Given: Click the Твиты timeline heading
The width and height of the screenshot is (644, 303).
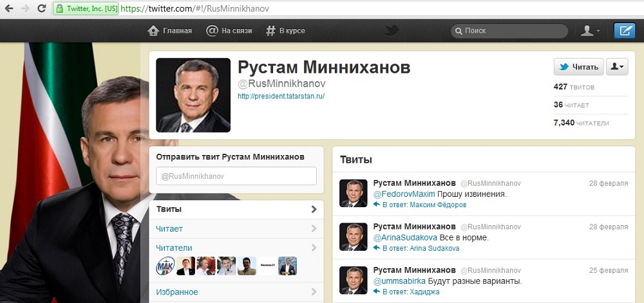Looking at the screenshot, I should click(356, 160).
